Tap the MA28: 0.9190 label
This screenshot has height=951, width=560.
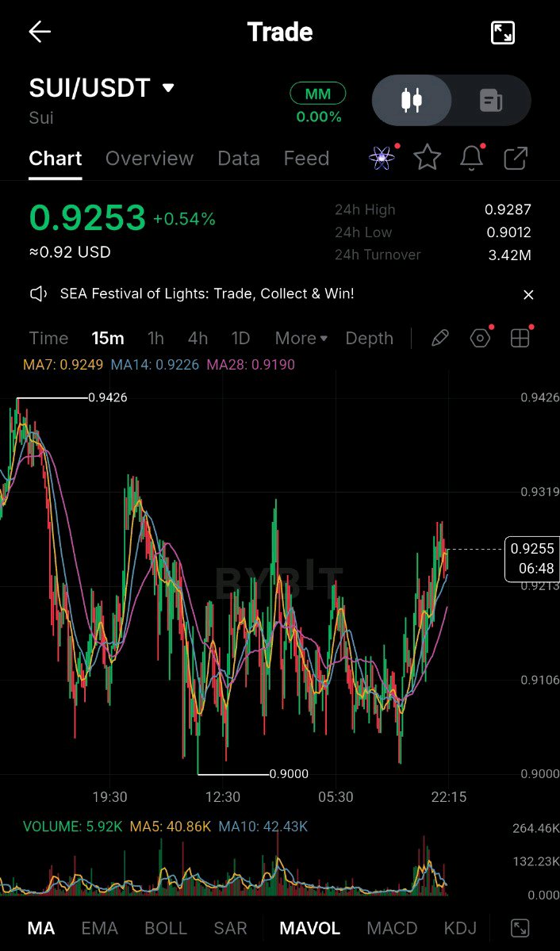click(251, 365)
